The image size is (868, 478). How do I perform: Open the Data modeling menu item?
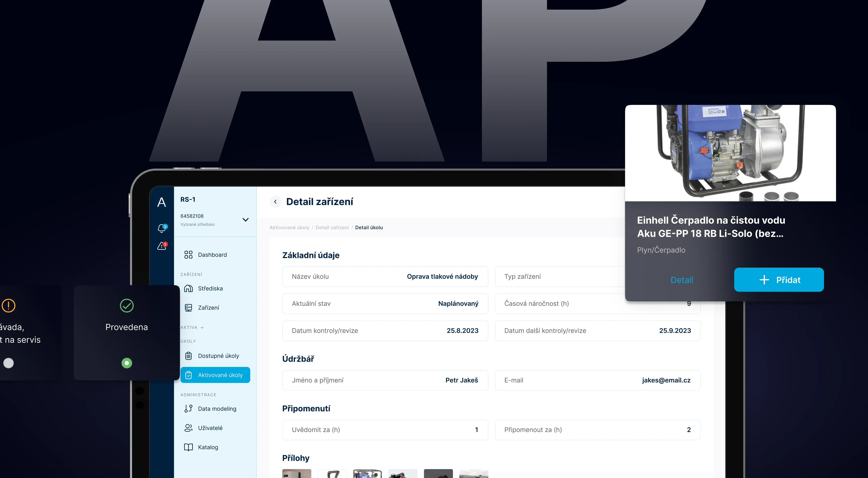[215, 409]
